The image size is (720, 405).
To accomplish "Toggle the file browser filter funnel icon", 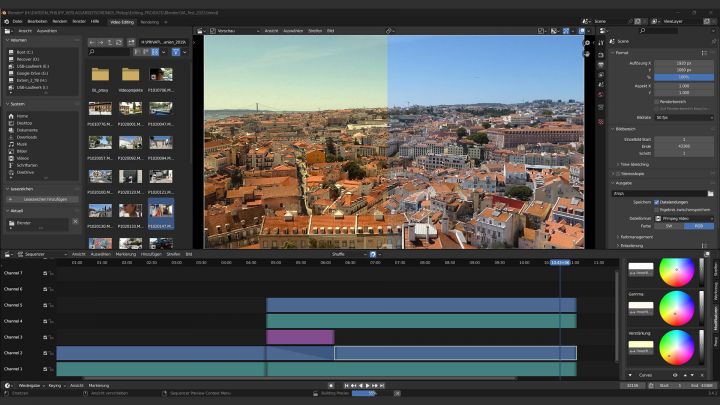I will 175,52.
